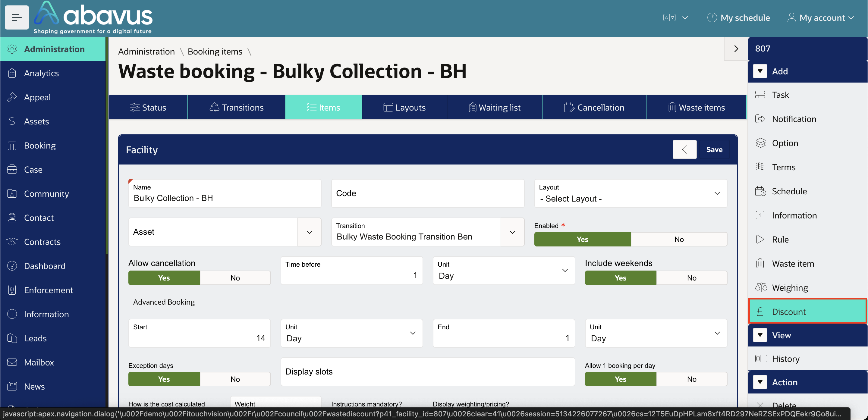Switch to the Waiting list tab
The width and height of the screenshot is (868, 420).
tap(494, 108)
